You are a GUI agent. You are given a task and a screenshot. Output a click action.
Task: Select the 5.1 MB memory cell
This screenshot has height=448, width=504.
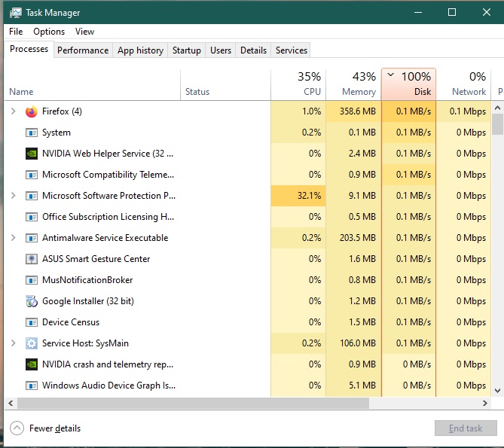[353, 385]
